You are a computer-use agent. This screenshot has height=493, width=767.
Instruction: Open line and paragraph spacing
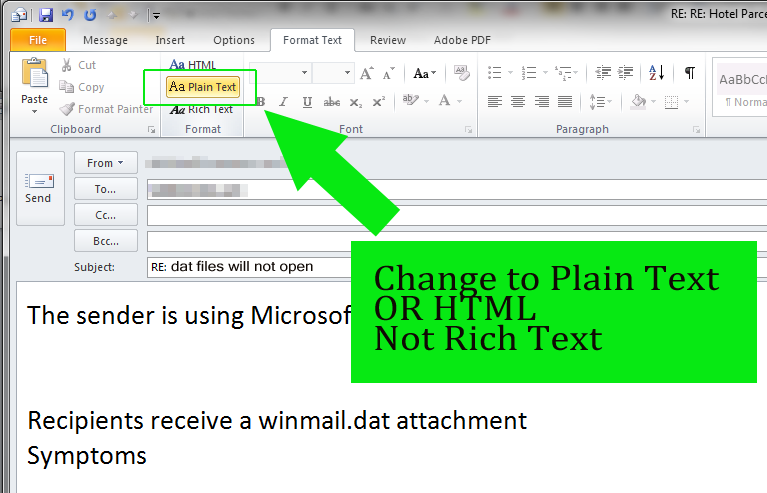601,102
